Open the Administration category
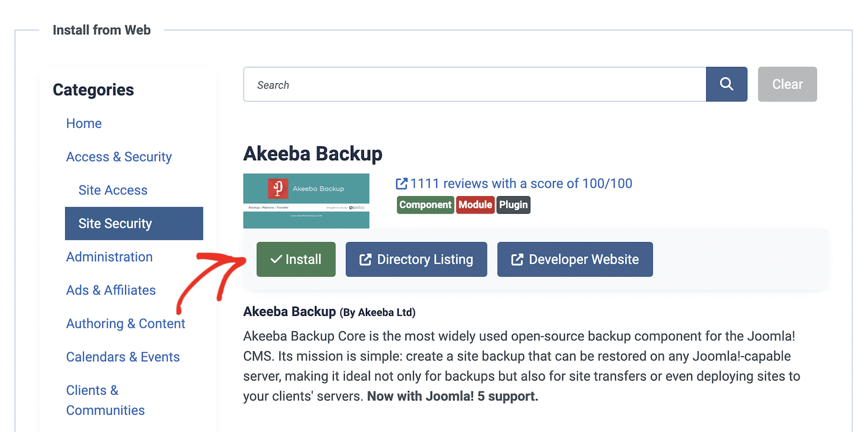Screen dimensions: 868x432 pyautogui.click(x=109, y=256)
